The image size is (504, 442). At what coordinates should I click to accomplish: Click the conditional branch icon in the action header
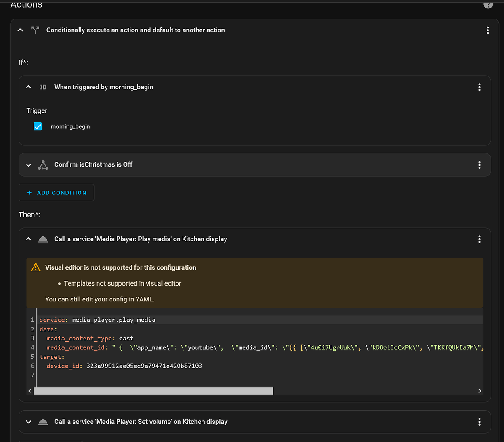(35, 30)
